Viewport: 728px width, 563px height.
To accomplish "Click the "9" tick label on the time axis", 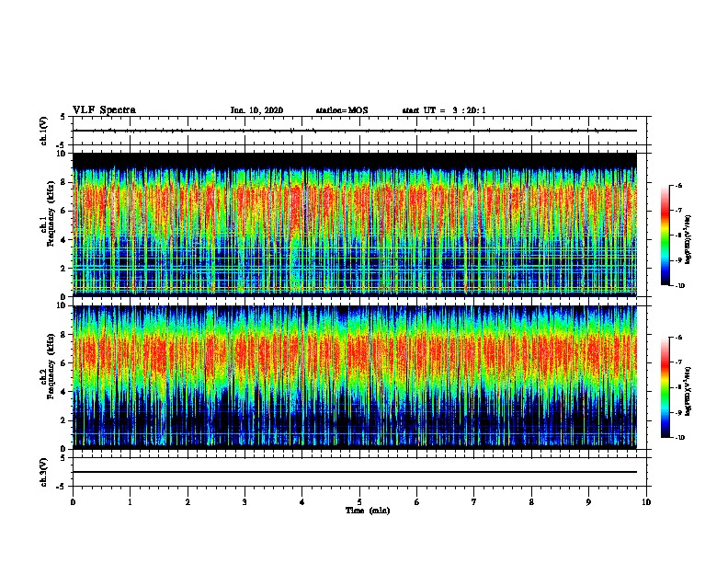I will click(588, 502).
